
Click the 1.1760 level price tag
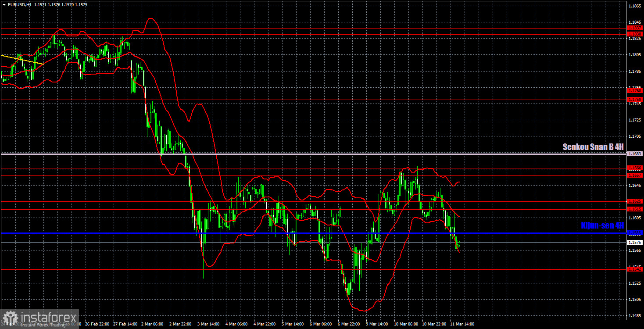pyautogui.click(x=635, y=91)
